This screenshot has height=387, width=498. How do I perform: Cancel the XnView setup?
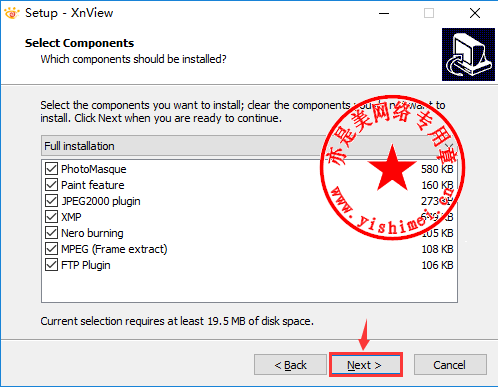(450, 365)
